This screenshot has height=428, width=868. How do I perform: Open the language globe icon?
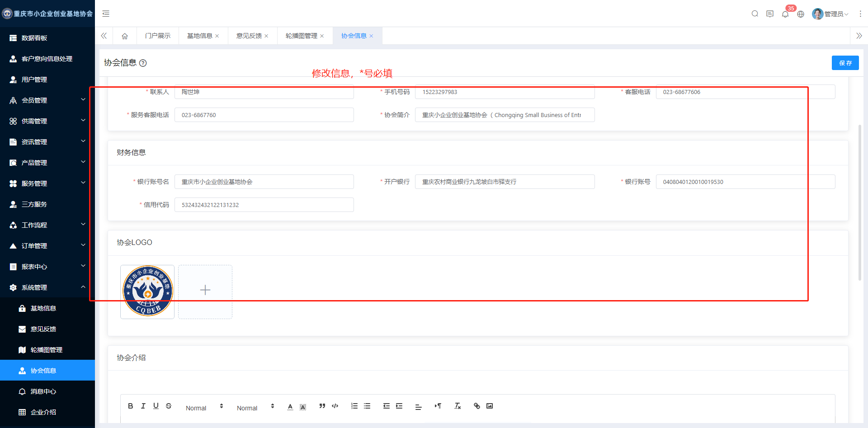pos(801,14)
